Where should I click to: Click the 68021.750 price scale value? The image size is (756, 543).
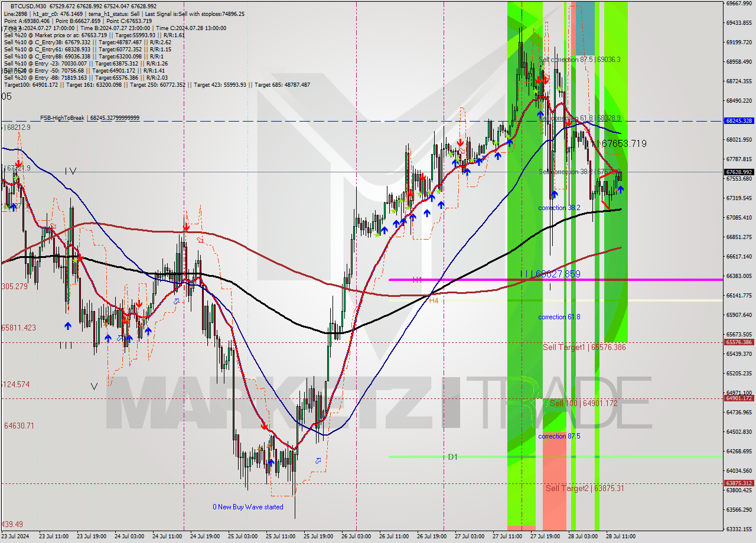pyautogui.click(x=739, y=140)
